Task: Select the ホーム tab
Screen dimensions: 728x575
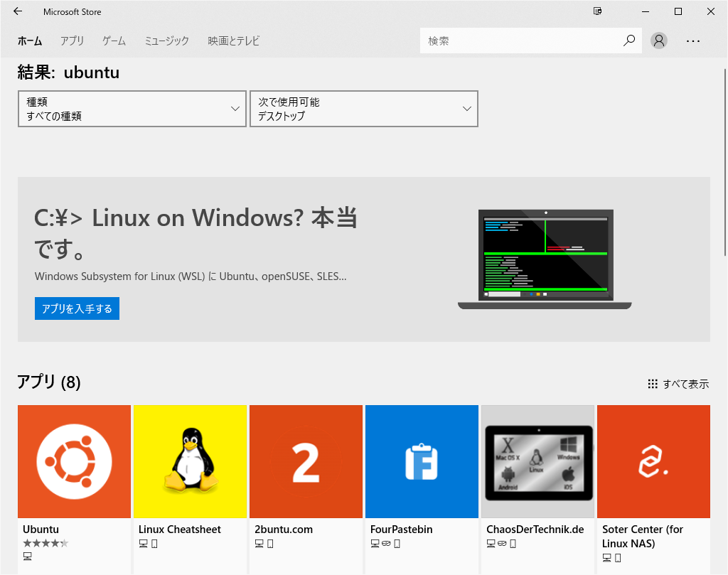Action: [30, 41]
